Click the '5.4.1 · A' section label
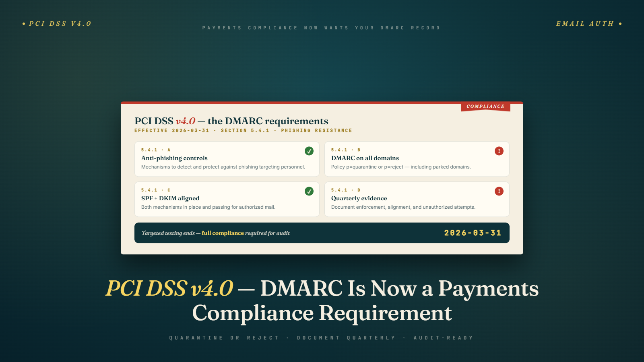The image size is (644, 362). (x=156, y=150)
